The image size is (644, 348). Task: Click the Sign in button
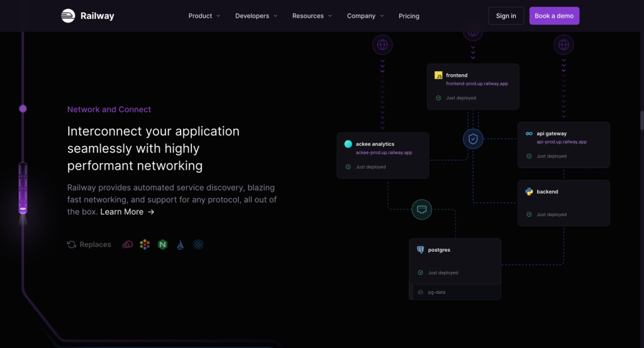506,16
